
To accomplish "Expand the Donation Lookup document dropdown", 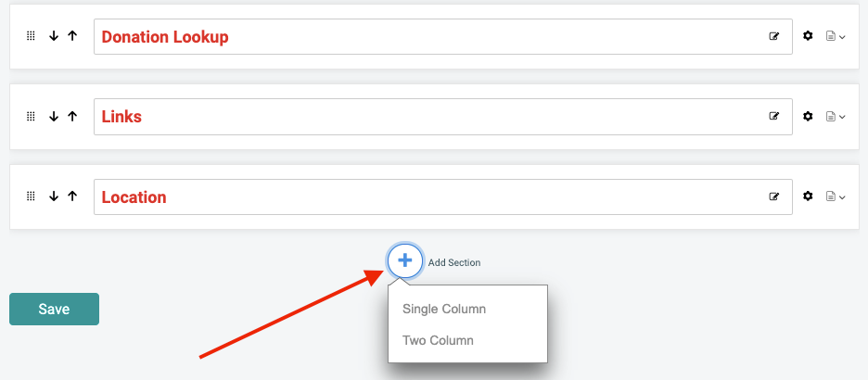I will coord(836,36).
